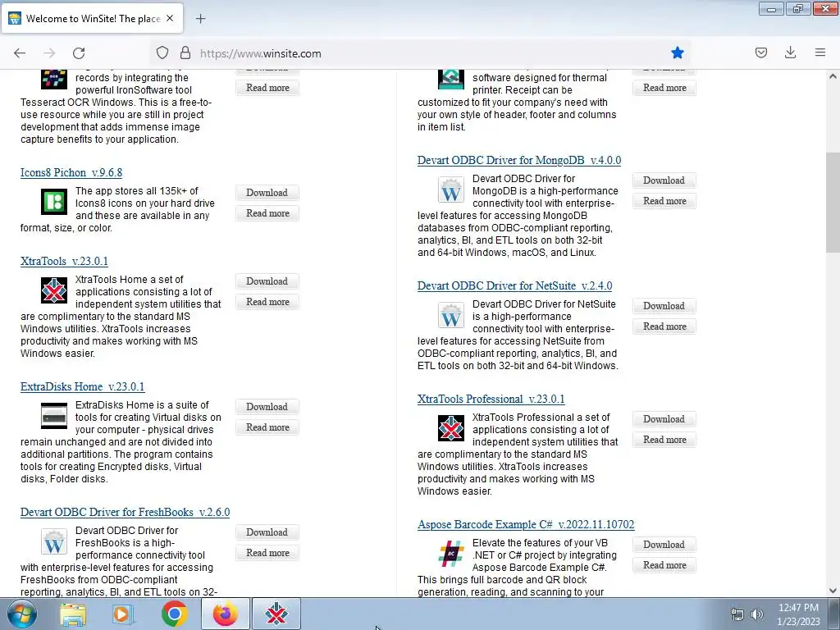Click the Devart NetSuite W gear icon
The height and width of the screenshot is (630, 840).
(451, 315)
